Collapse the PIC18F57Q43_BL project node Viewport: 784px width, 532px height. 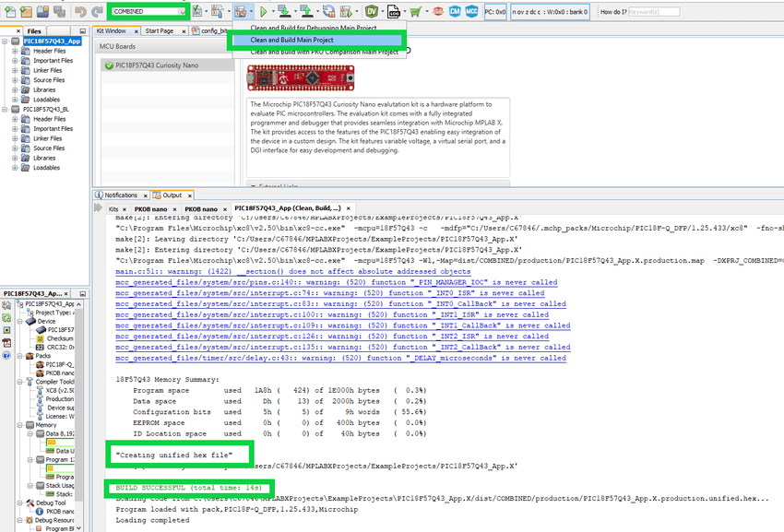(5, 109)
